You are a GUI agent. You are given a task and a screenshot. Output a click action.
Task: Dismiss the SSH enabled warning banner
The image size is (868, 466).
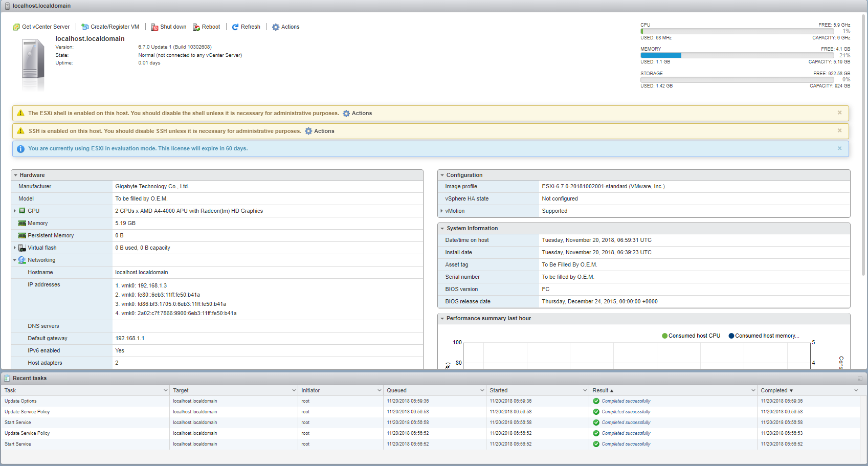pos(839,130)
